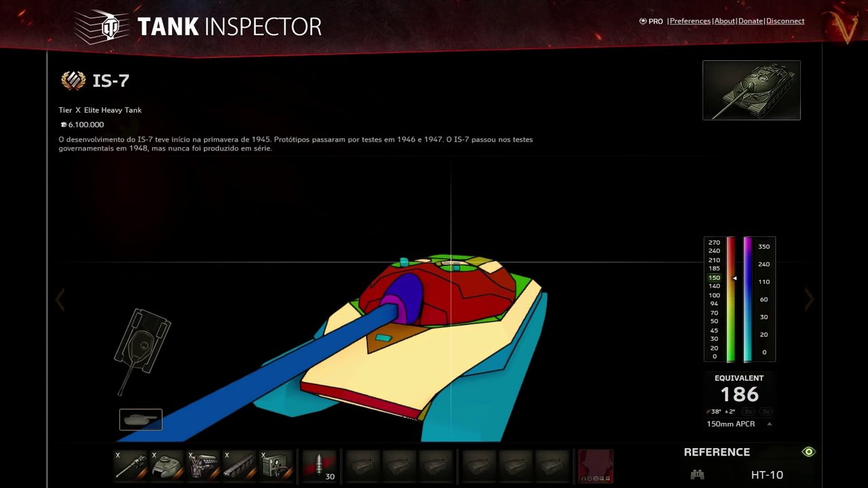The width and height of the screenshot is (868, 488).
Task: Click the Equivalent 186 armor value
Action: point(739,394)
